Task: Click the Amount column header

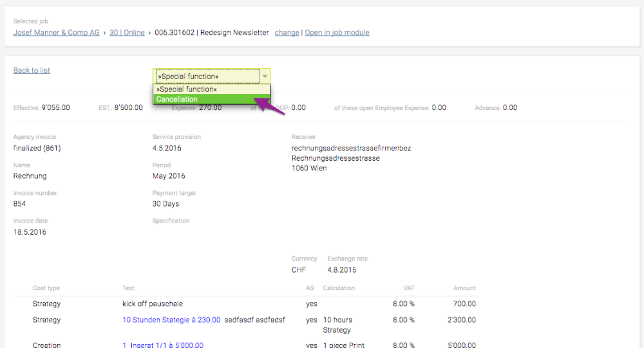Action: pos(464,288)
